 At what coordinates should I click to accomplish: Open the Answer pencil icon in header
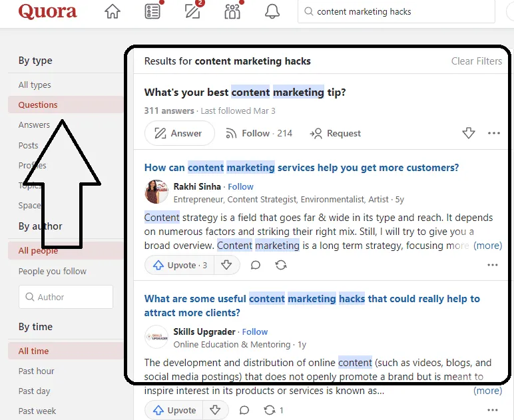pos(192,11)
